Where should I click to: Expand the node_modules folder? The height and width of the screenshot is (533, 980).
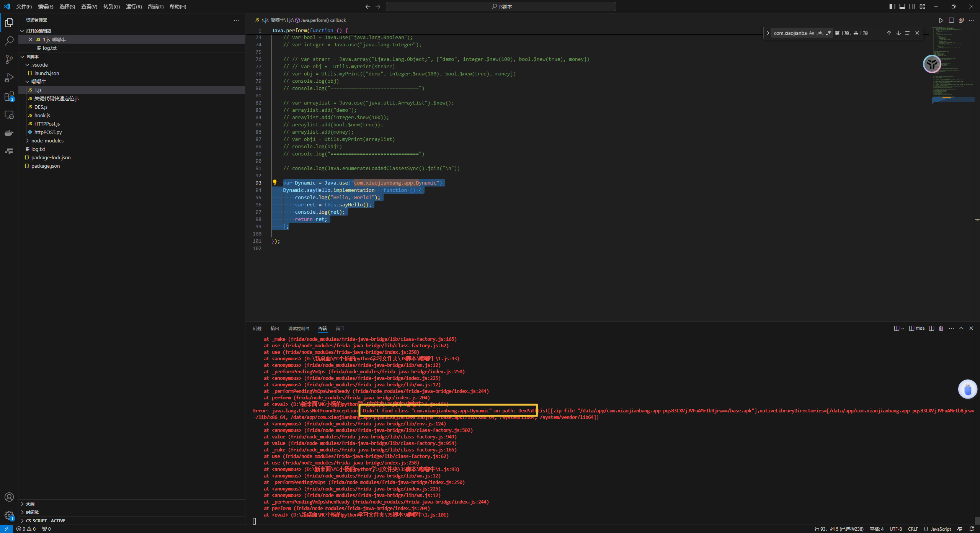[47, 141]
